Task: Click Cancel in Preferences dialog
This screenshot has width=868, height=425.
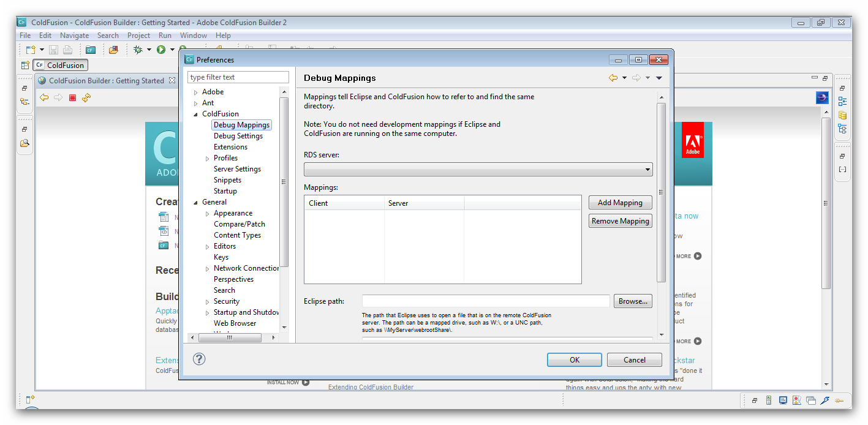Action: click(x=635, y=360)
